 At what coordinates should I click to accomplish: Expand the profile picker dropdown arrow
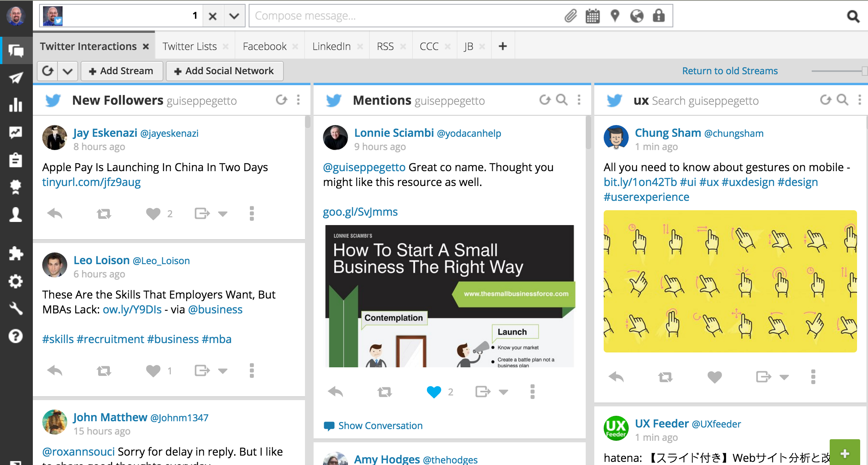pos(234,16)
